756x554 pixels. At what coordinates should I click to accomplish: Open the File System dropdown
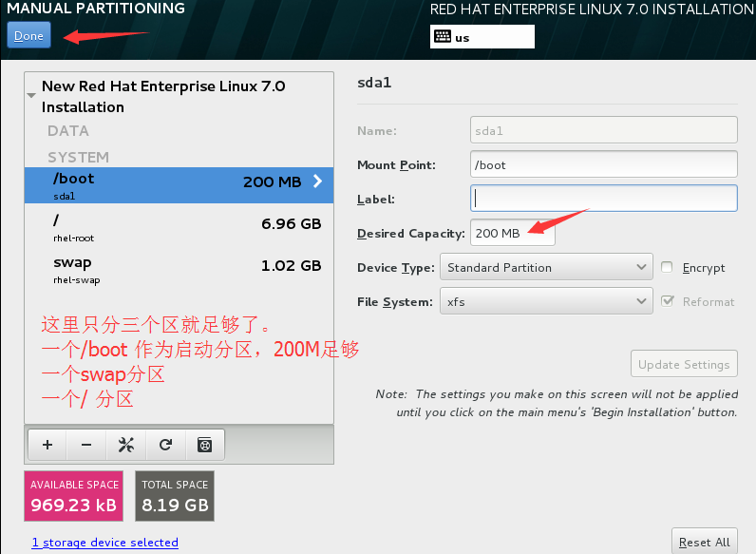point(546,301)
